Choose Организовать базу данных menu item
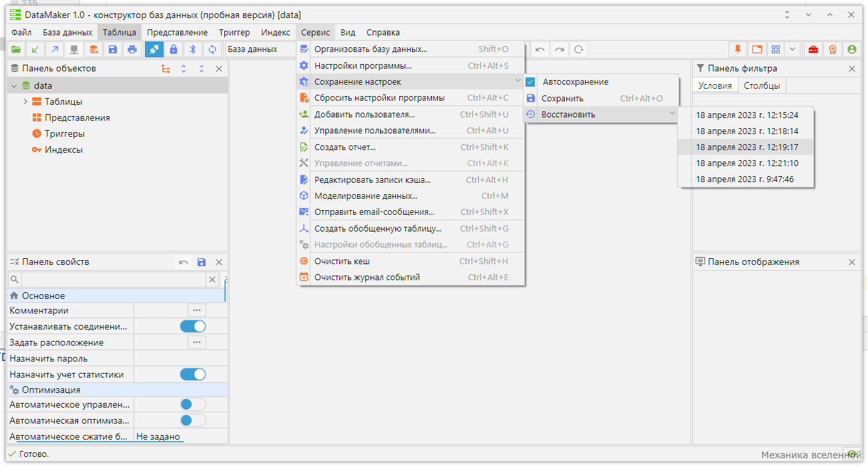Screen dimensions: 868x467 (x=411, y=49)
